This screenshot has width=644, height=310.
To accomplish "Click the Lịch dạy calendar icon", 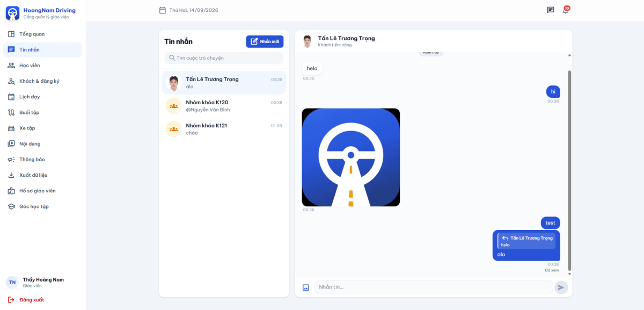I will 11,97.
